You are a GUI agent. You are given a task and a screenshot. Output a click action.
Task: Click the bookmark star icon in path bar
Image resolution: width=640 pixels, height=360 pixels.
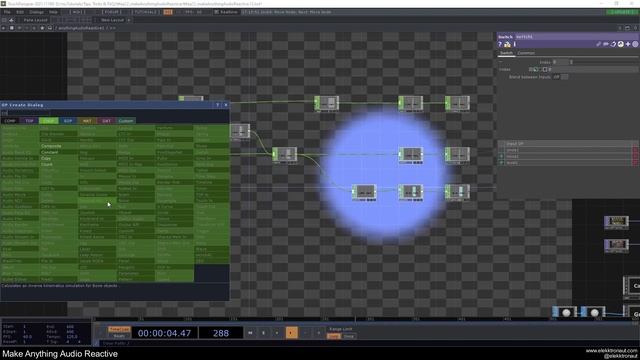[x=42, y=28]
